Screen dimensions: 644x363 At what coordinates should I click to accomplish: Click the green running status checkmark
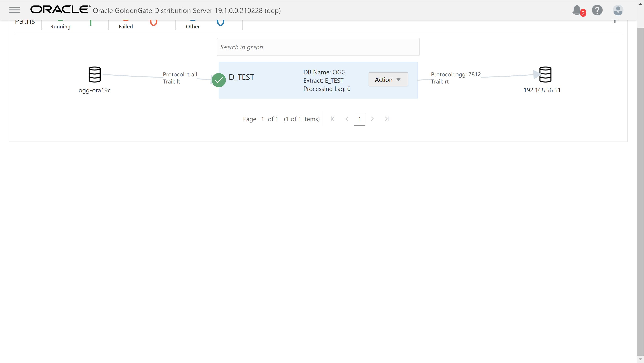pos(218,80)
